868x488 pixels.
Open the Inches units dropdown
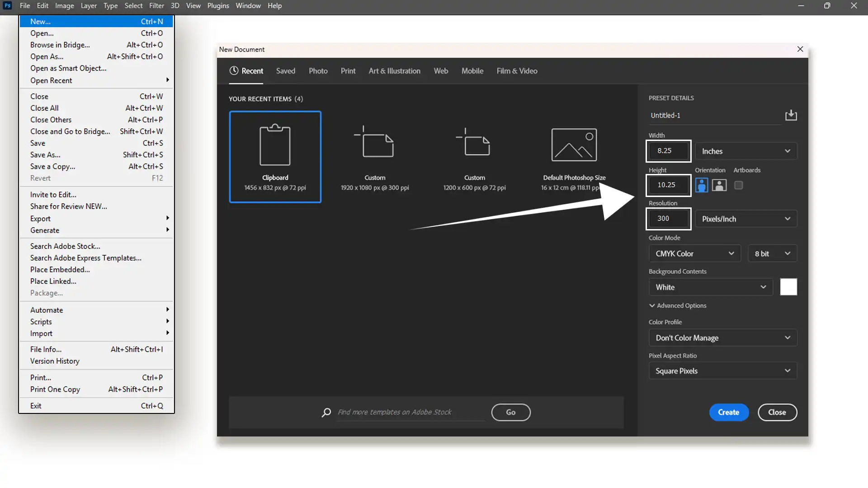[x=745, y=151]
